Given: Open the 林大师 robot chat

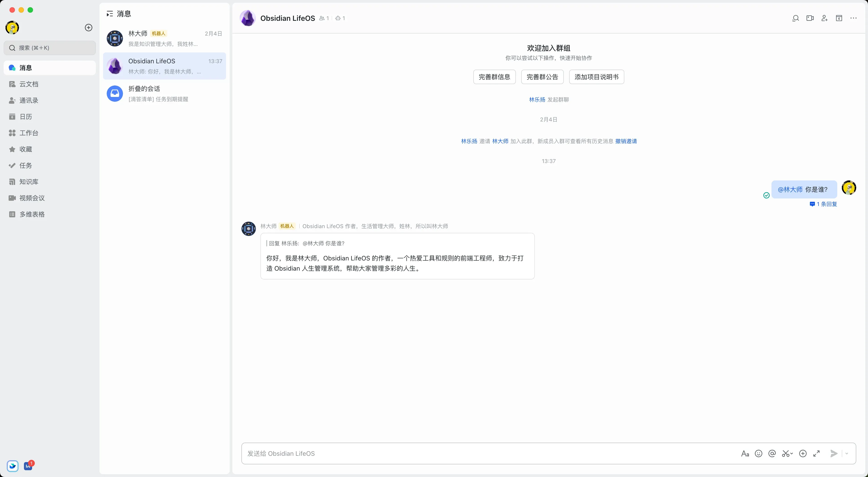Looking at the screenshot, I should (x=164, y=38).
